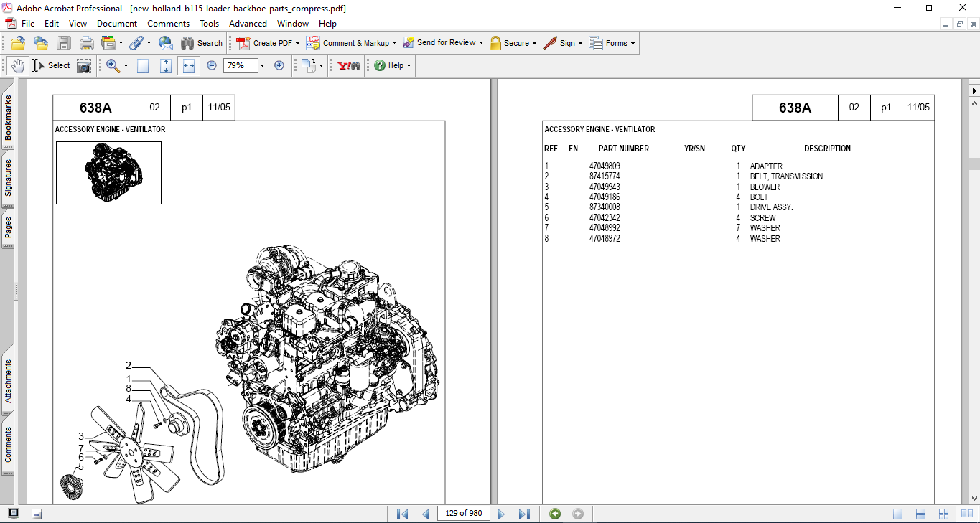Select the Hand tool
This screenshot has height=523, width=980.
click(x=18, y=65)
